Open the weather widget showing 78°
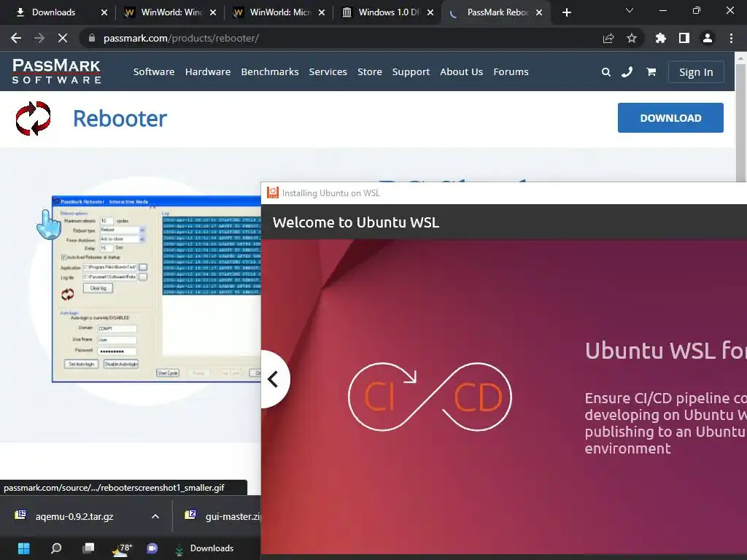 tap(122, 548)
